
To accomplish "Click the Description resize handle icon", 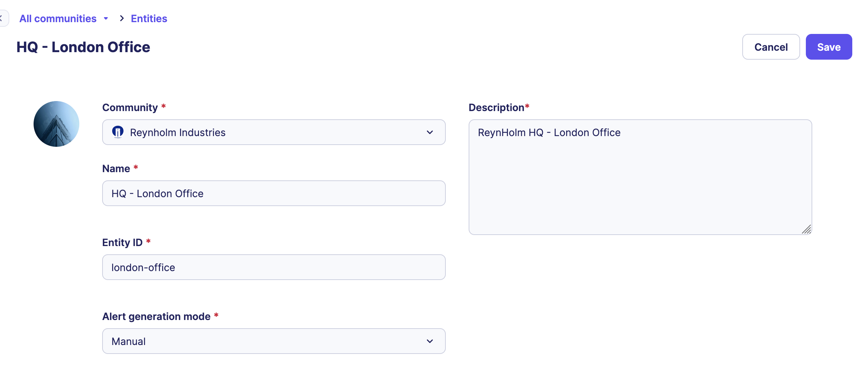I will [807, 229].
